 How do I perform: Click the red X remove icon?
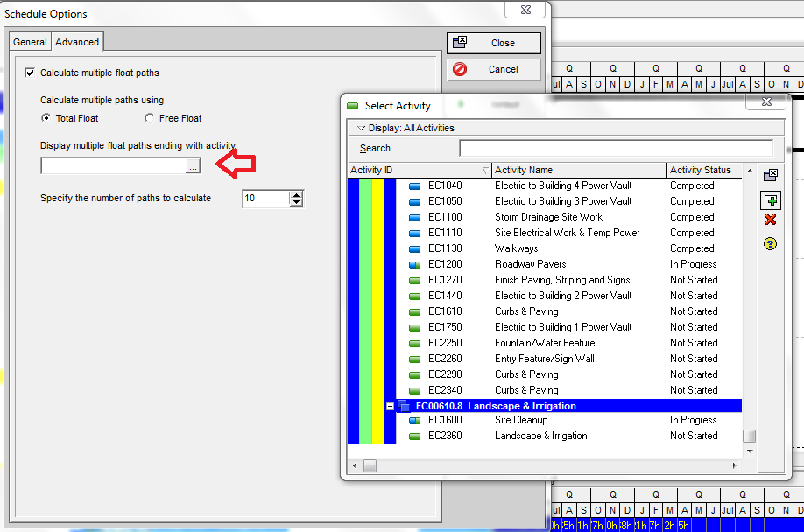pos(770,220)
